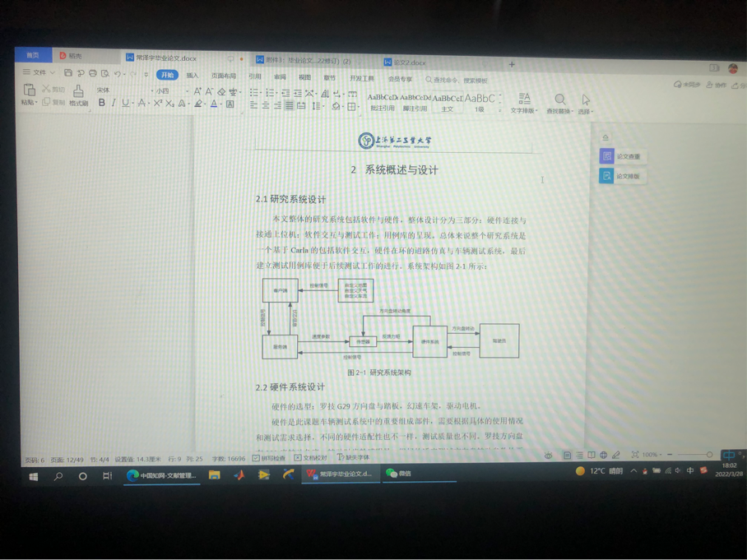Increase font size with A+ icon

tap(197, 91)
